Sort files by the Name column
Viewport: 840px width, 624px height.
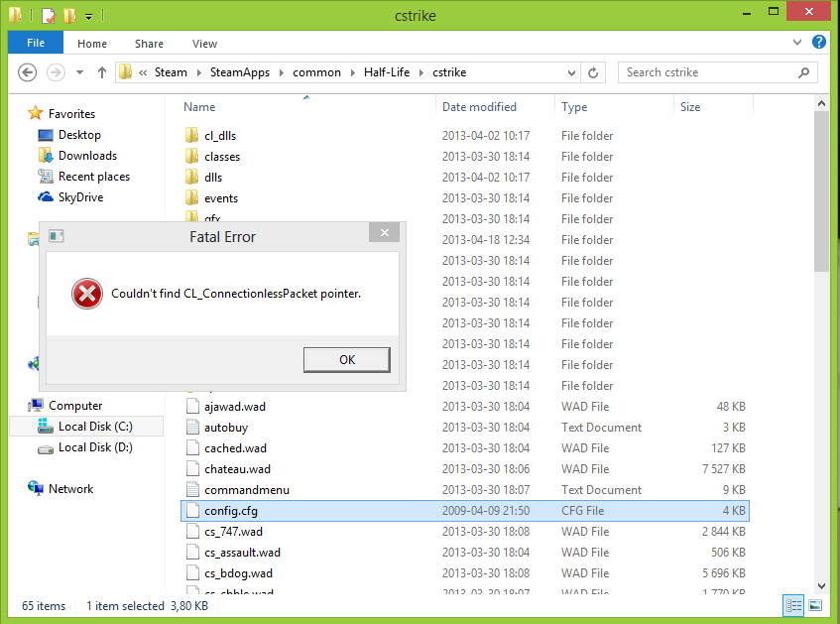199,107
